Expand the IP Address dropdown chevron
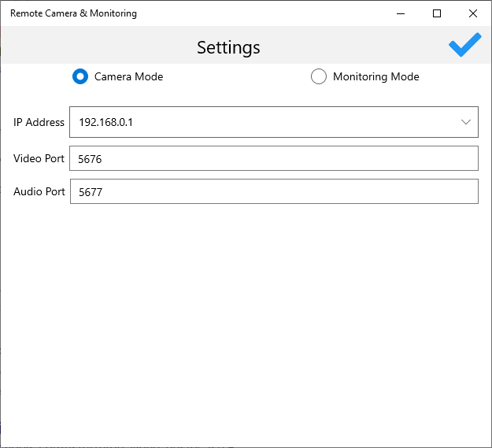The width and height of the screenshot is (492, 448). click(464, 122)
